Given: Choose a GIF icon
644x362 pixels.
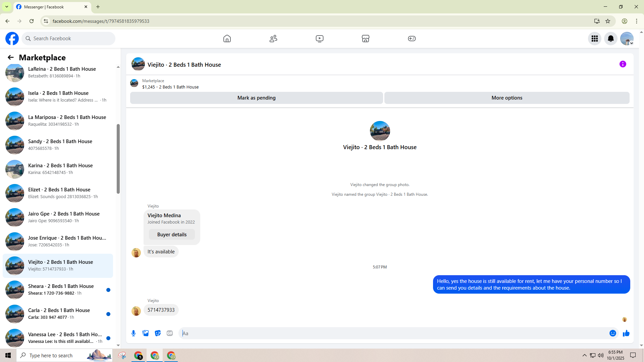Looking at the screenshot, I should (x=170, y=333).
